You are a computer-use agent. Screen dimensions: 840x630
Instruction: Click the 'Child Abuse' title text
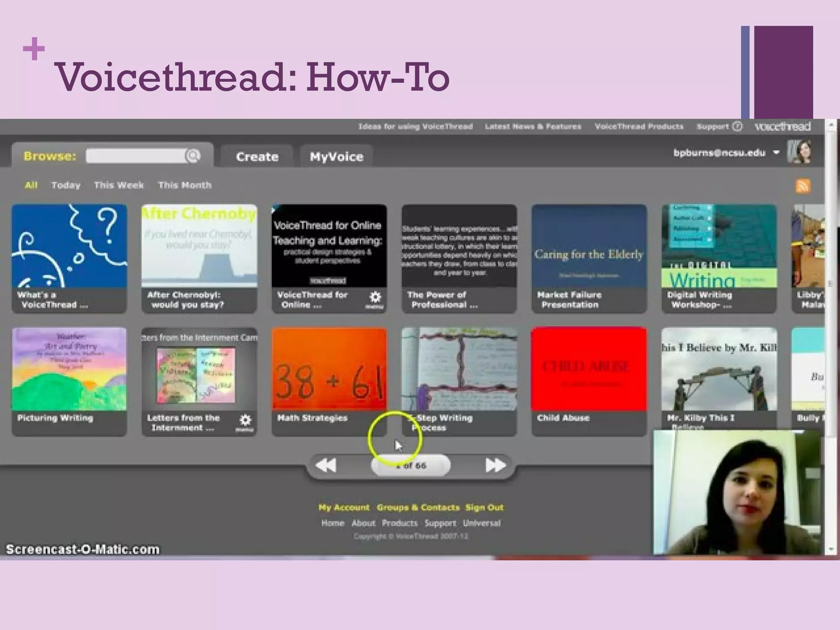point(563,418)
